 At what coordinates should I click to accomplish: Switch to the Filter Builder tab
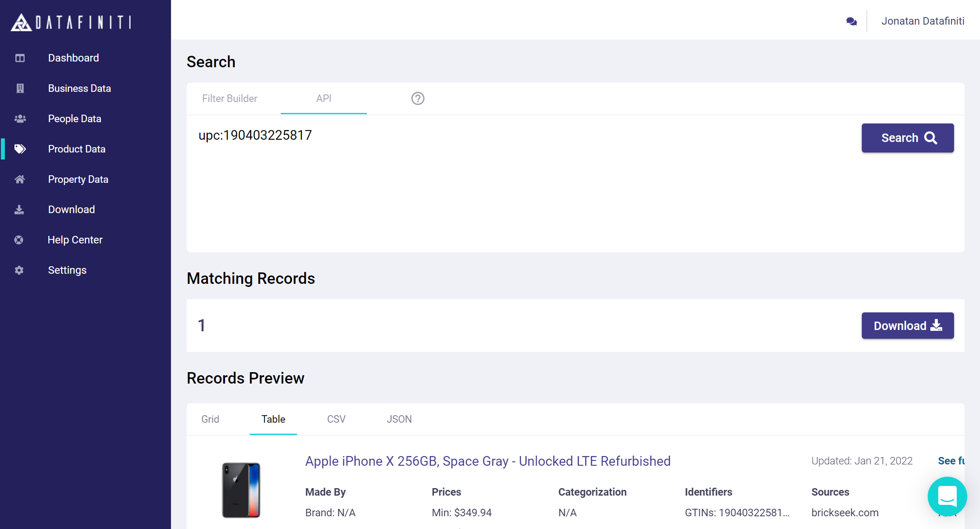229,98
